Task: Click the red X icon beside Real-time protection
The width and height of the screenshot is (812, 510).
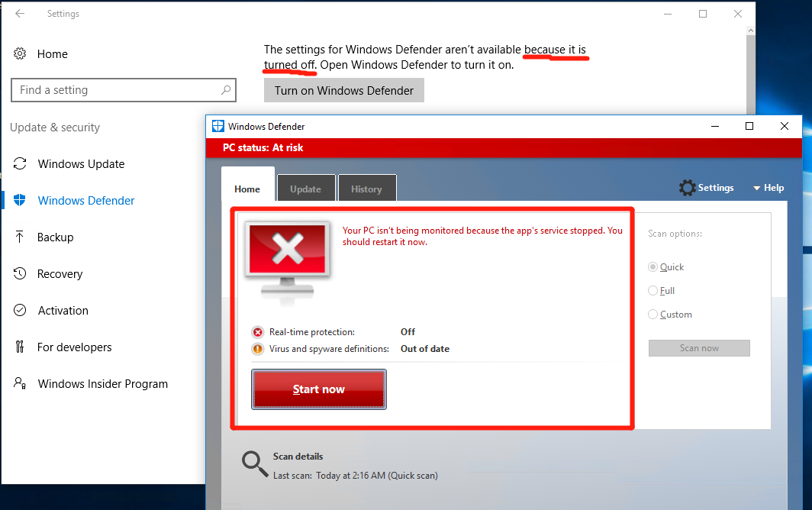Action: click(257, 332)
